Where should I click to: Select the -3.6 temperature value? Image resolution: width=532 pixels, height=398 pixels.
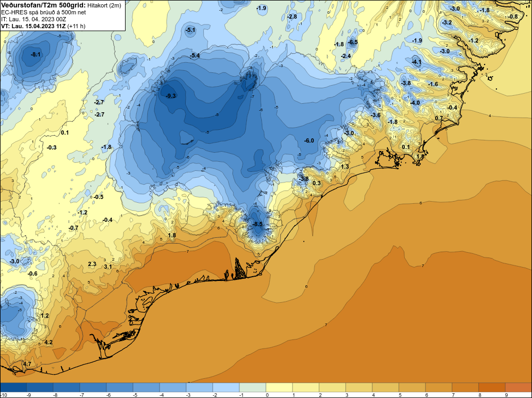(x=375, y=115)
